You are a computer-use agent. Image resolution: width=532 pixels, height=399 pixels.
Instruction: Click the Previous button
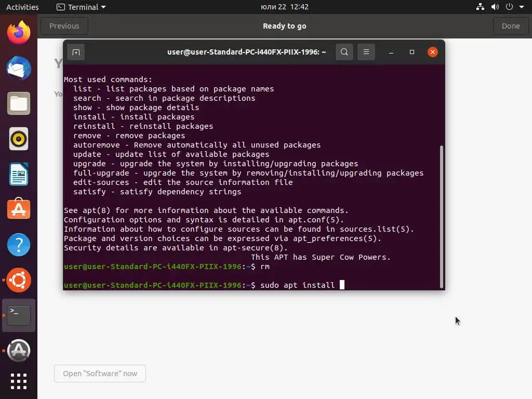pos(64,26)
